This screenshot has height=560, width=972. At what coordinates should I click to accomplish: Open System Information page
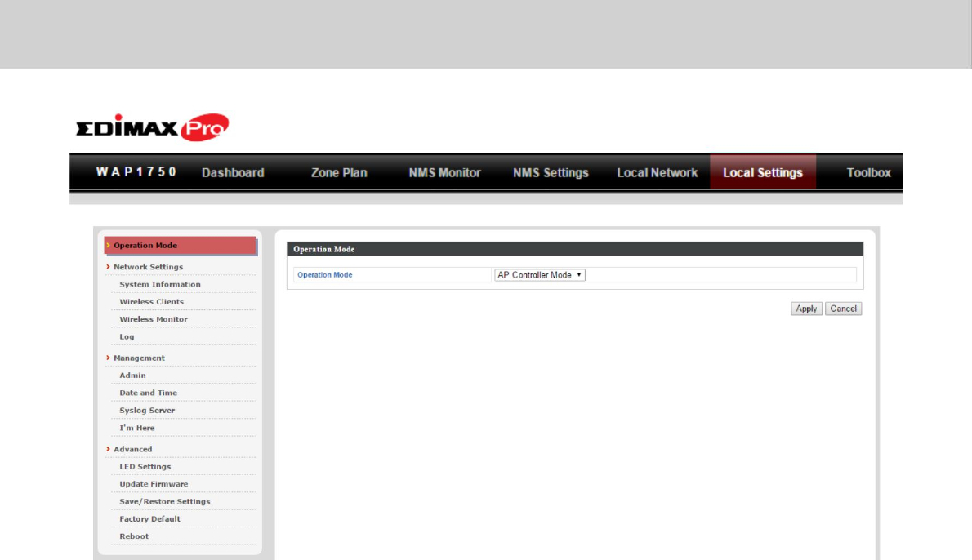point(160,284)
